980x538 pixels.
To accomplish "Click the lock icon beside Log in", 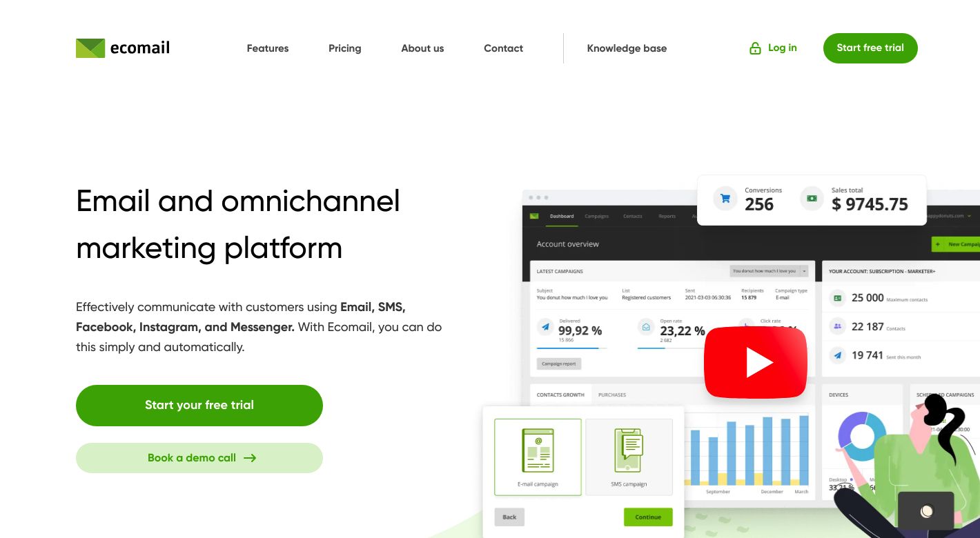I will [755, 48].
